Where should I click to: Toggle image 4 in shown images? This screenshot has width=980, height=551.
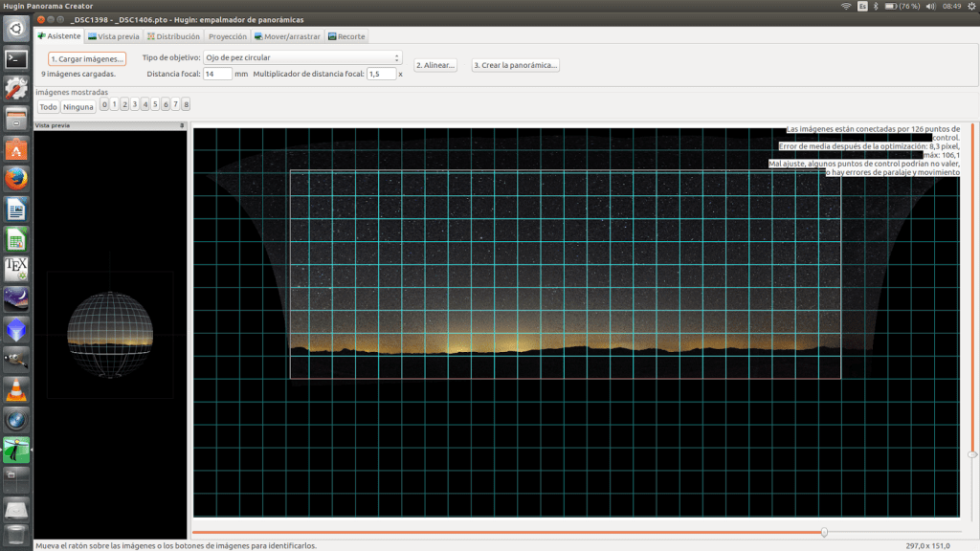[145, 105]
